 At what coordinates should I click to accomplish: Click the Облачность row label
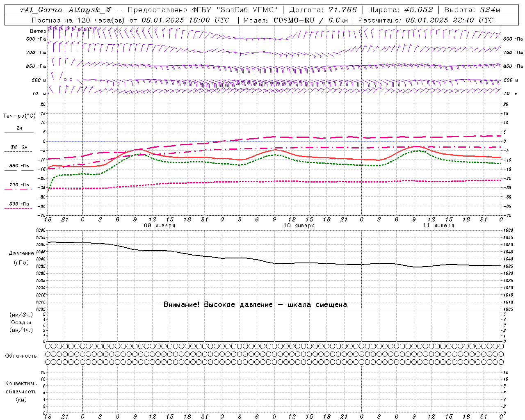pyautogui.click(x=21, y=356)
